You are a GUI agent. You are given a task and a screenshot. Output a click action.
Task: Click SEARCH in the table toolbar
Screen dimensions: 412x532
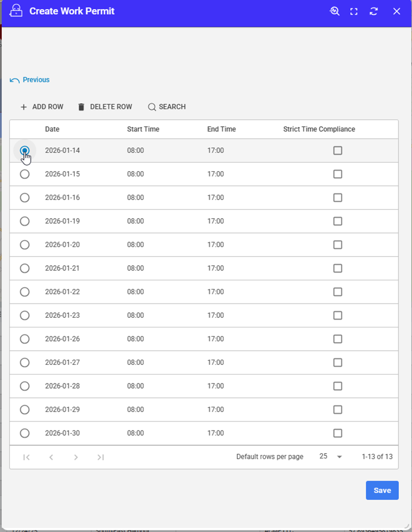[x=167, y=107]
